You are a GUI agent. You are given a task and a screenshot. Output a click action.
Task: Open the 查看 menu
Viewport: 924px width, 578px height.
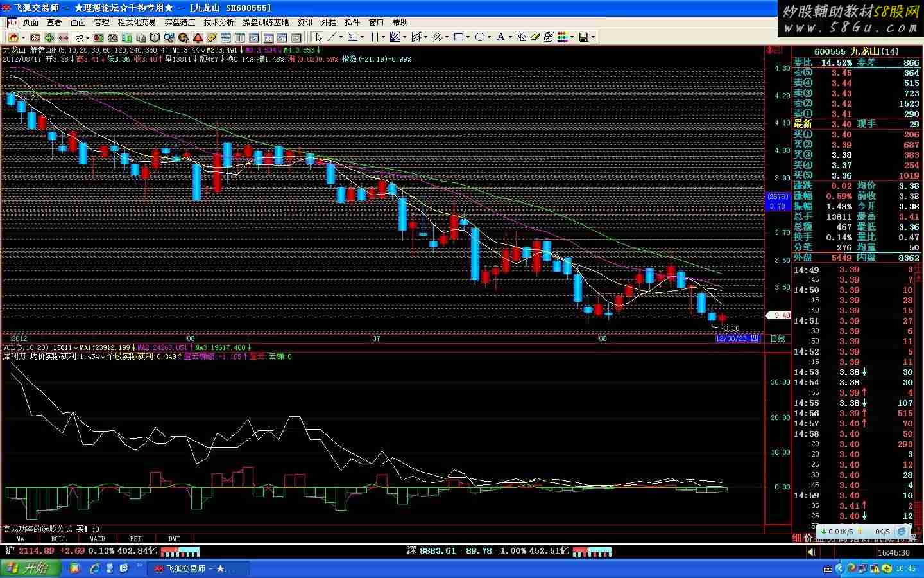55,22
